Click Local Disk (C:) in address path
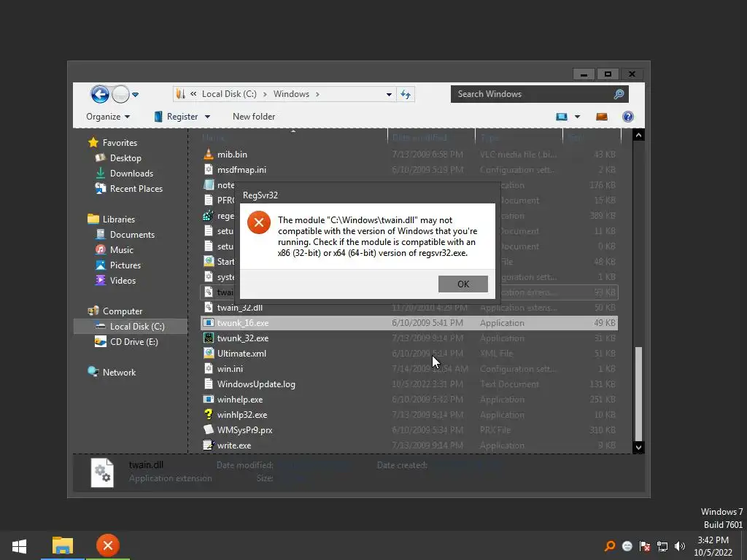747x560 pixels. click(x=229, y=94)
